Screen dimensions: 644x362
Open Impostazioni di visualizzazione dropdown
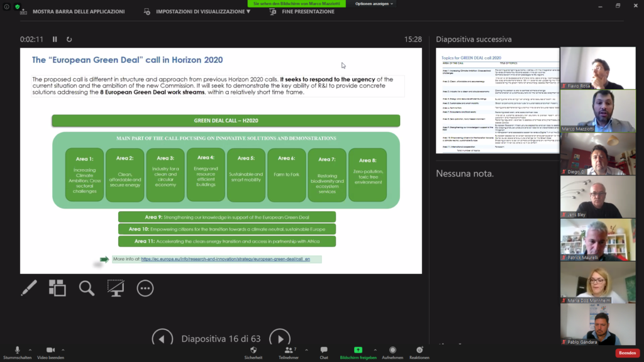point(197,11)
